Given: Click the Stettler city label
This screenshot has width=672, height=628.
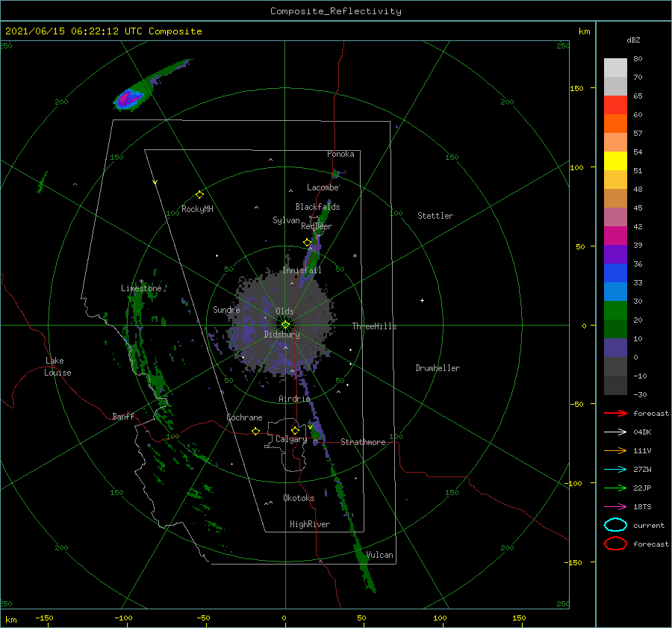Looking at the screenshot, I should coord(435,216).
